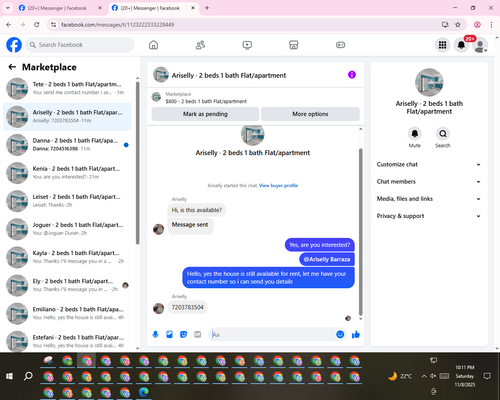Open Ely conversation in chat list
Screen dimensions: 500x400
point(67,285)
